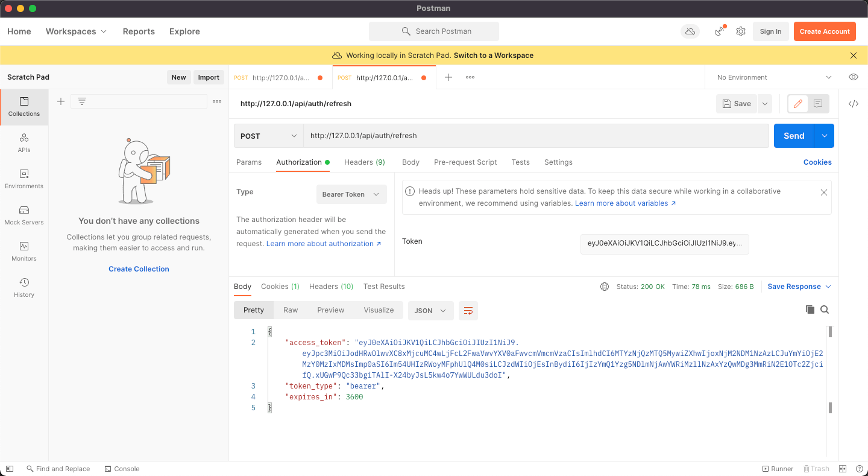
Task: Switch to edit mode pencil icon
Action: [x=798, y=104]
